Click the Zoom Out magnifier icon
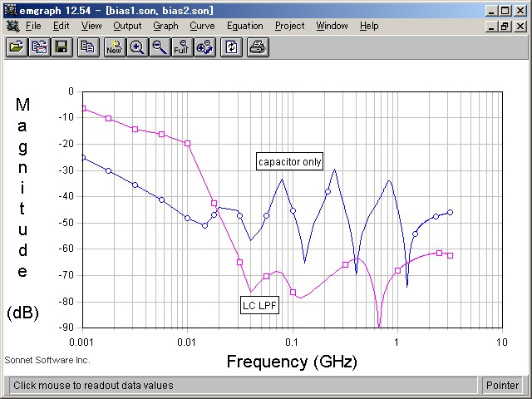 [x=160, y=47]
